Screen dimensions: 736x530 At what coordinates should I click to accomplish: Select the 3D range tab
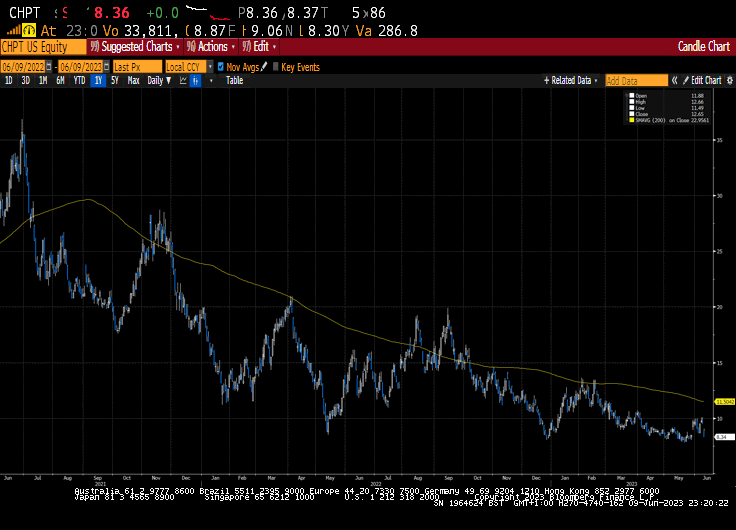26,81
